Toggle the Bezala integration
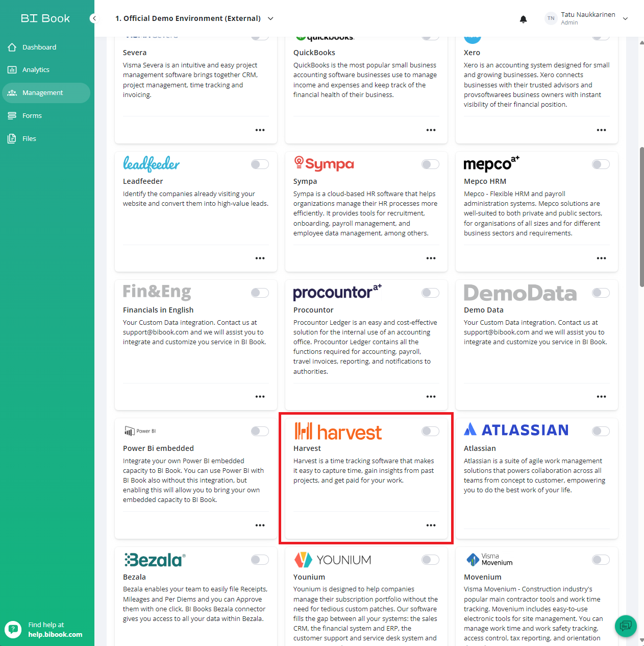This screenshot has width=644, height=646. 260,560
